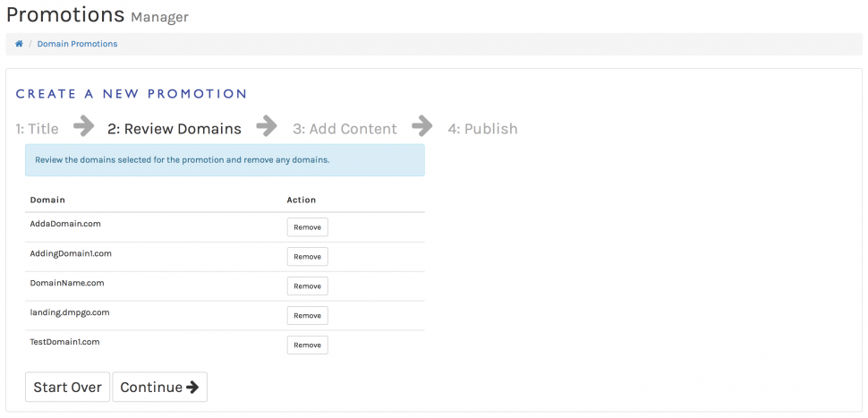Screen dimensions: 868x418
Task: Remove the landing.dmpgo.com domain
Action: pyautogui.click(x=307, y=316)
